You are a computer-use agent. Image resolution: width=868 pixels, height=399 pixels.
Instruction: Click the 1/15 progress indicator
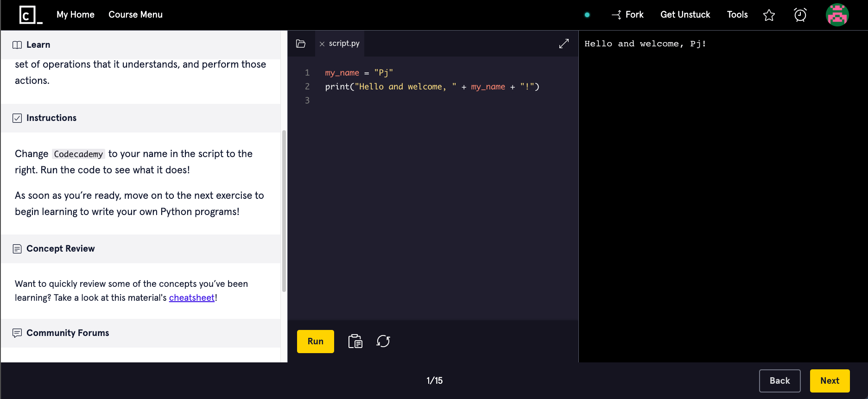point(435,381)
